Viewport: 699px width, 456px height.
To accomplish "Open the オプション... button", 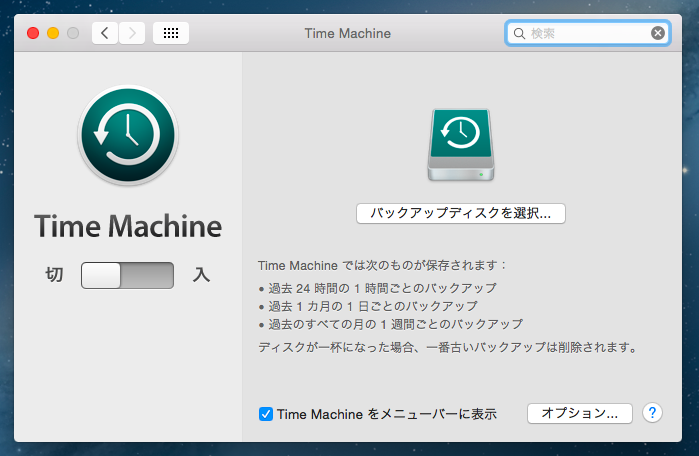I will 580,413.
